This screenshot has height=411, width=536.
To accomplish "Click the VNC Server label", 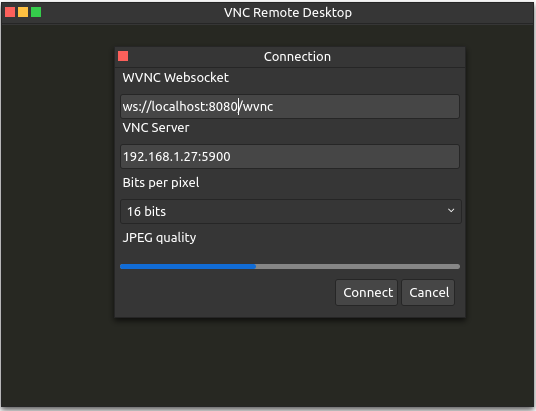I will 156,128.
